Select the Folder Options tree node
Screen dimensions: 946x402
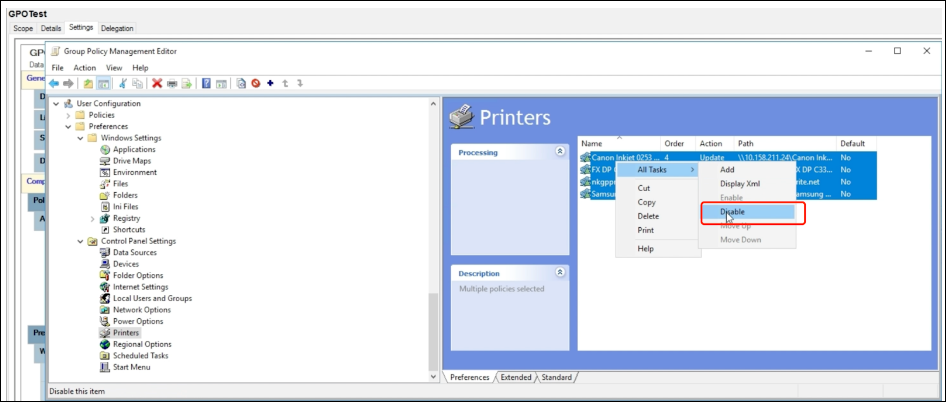tap(138, 275)
